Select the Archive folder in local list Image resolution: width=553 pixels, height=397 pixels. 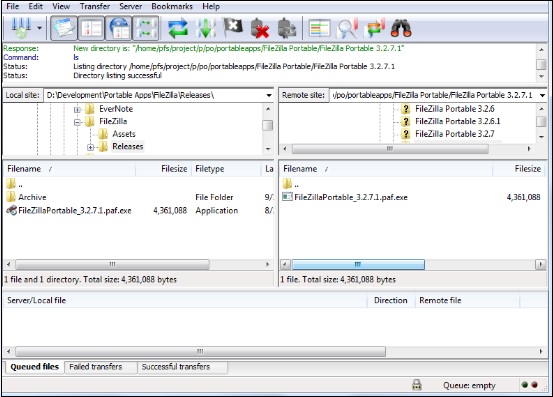(x=32, y=197)
